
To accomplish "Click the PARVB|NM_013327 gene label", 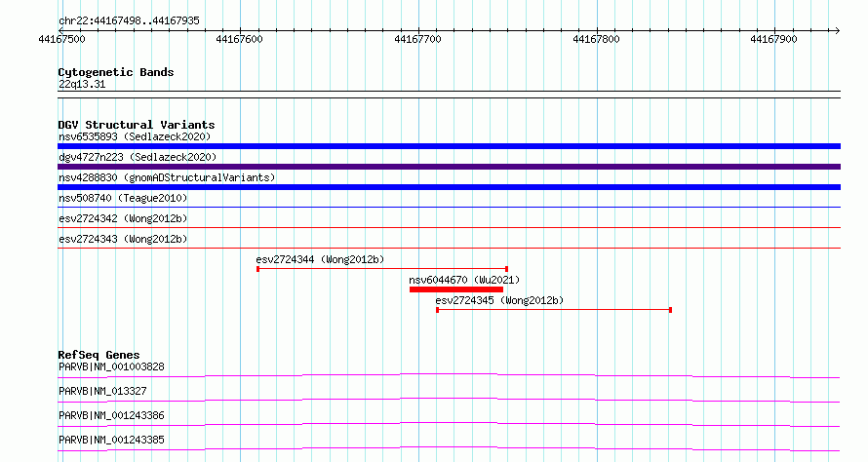I will [102, 391].
